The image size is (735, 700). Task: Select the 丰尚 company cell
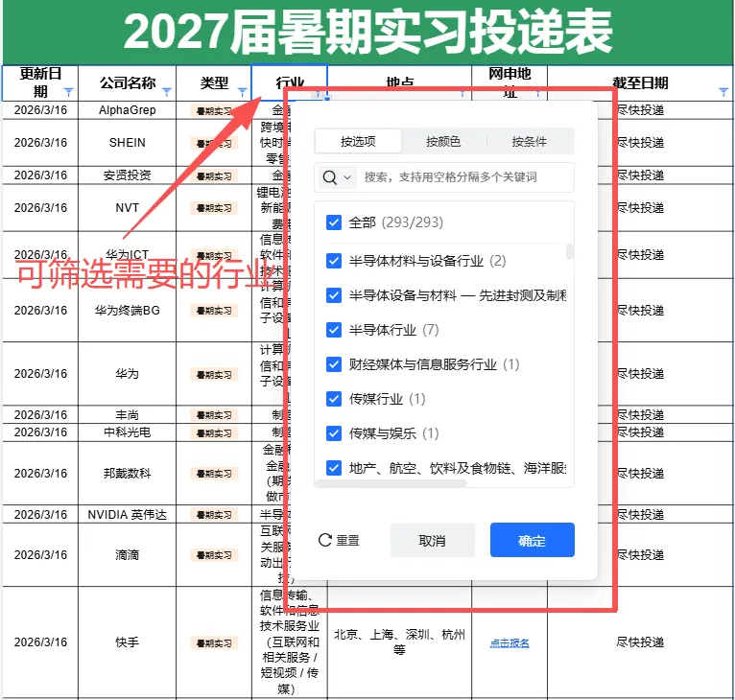pos(127,414)
